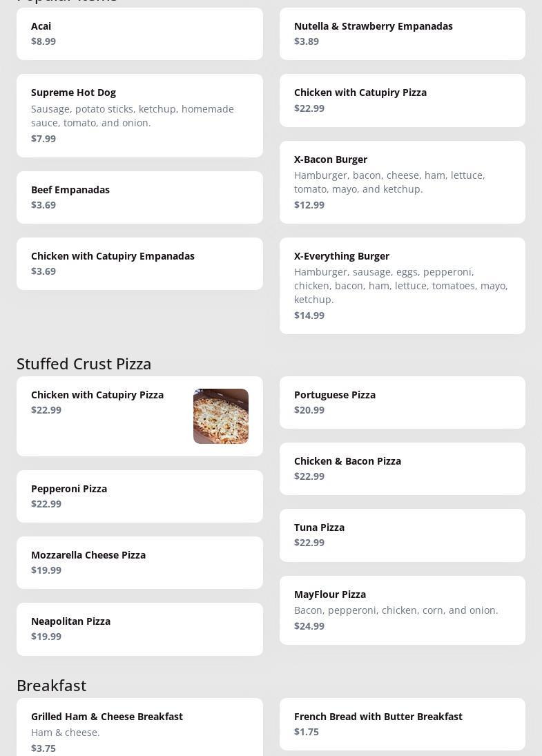Open the Neapolitan Pizza item

[139, 629]
